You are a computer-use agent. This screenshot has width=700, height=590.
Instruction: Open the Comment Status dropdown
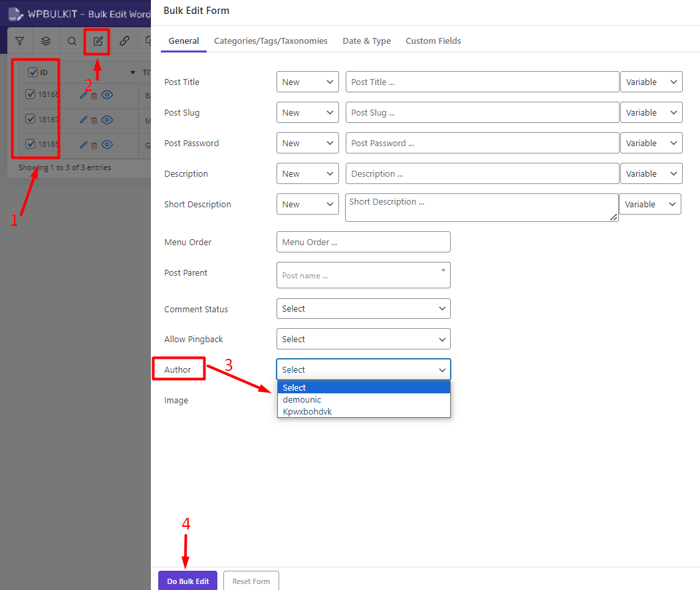[363, 308]
